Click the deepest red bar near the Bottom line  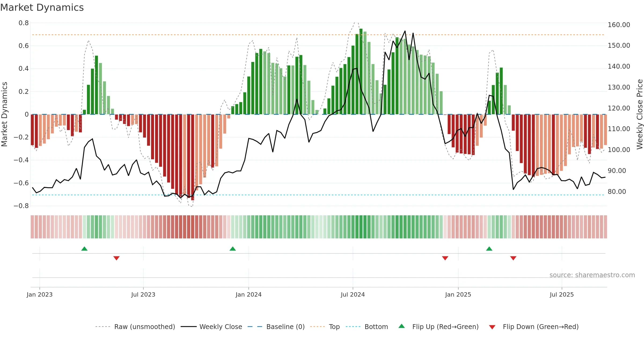193,157
